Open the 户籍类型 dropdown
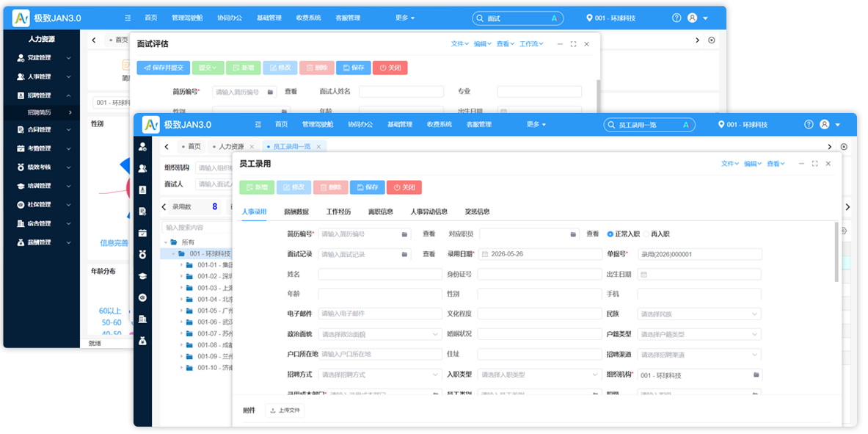The width and height of the screenshot is (868, 434). [x=699, y=334]
